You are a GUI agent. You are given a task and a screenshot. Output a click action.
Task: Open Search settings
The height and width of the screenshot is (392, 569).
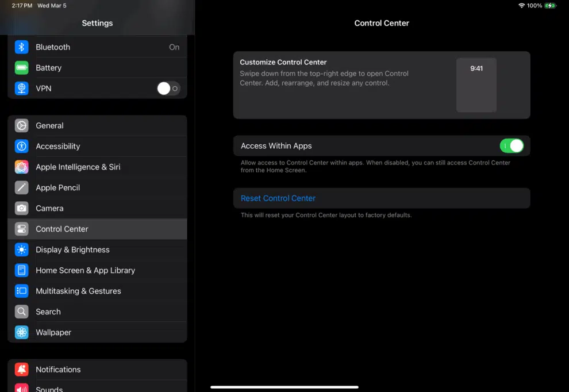97,312
